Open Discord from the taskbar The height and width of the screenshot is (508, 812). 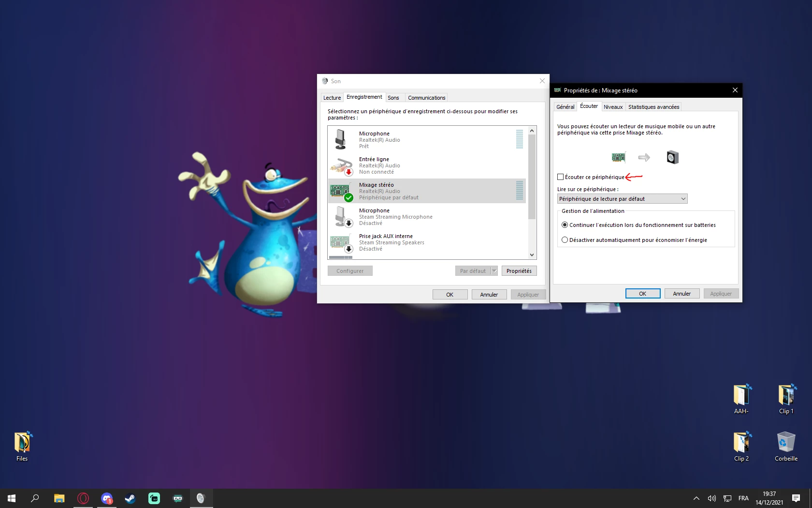pos(107,498)
